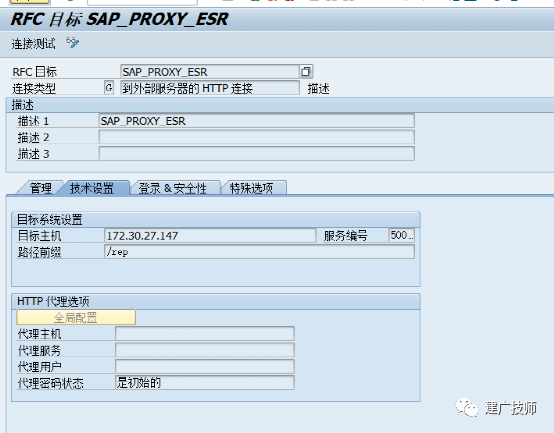Click the empty 描述 2 input field
This screenshot has height=433, width=554.
257,137
